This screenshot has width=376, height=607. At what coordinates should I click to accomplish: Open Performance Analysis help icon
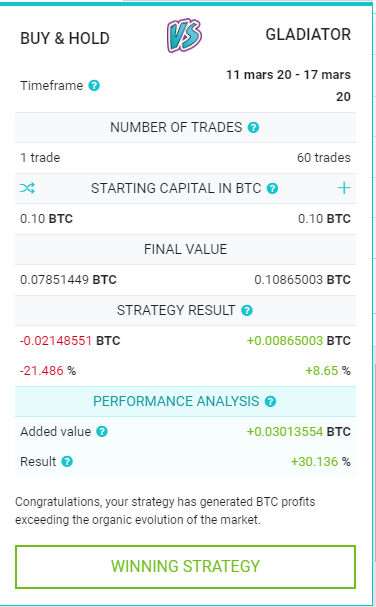point(270,401)
